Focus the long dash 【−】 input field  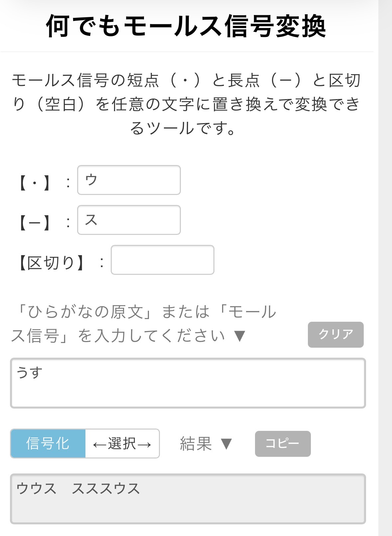pyautogui.click(x=129, y=220)
